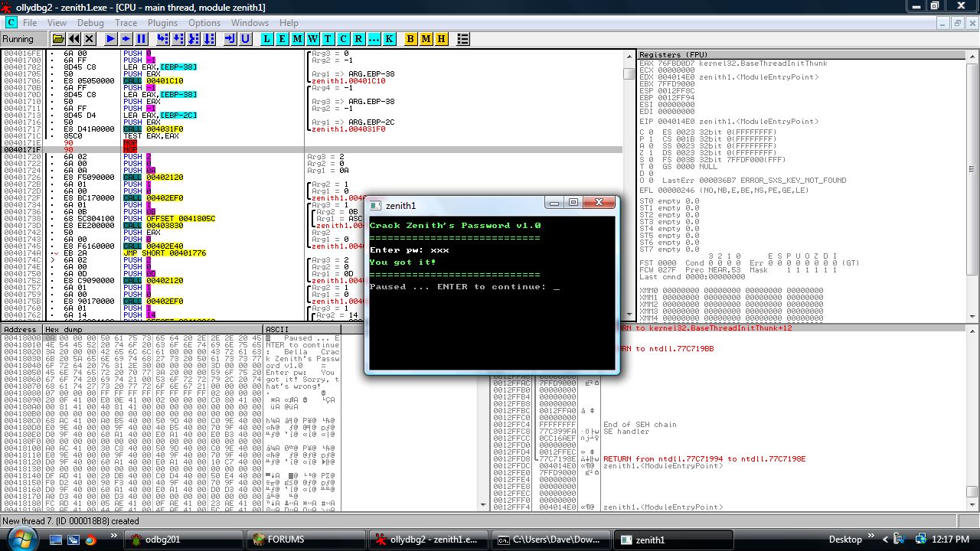Pause the debugged program
The width and height of the screenshot is (980, 551).
tap(142, 39)
